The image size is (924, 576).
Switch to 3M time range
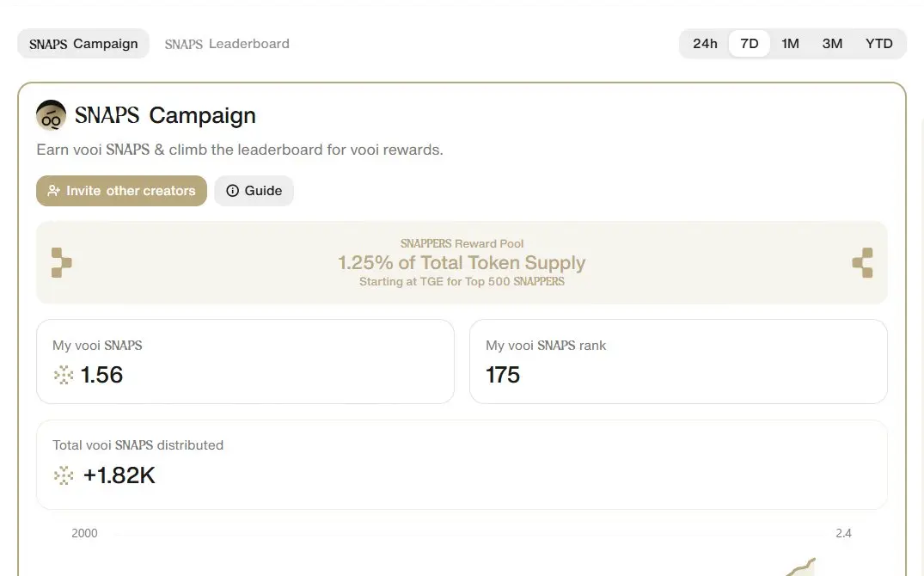(x=832, y=44)
